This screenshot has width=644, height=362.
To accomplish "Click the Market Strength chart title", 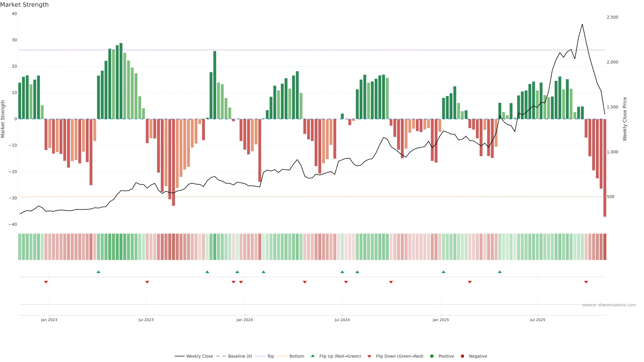I will (x=24, y=5).
